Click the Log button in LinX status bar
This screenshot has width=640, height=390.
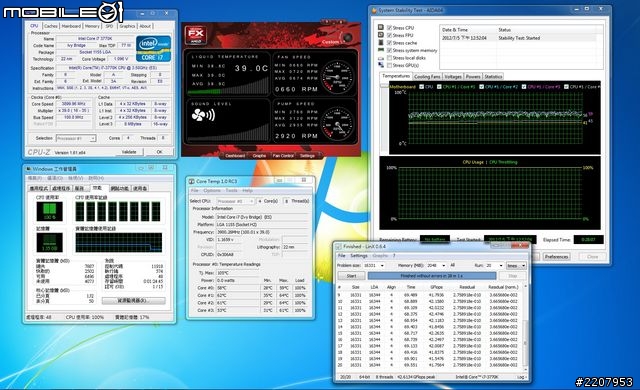521,377
